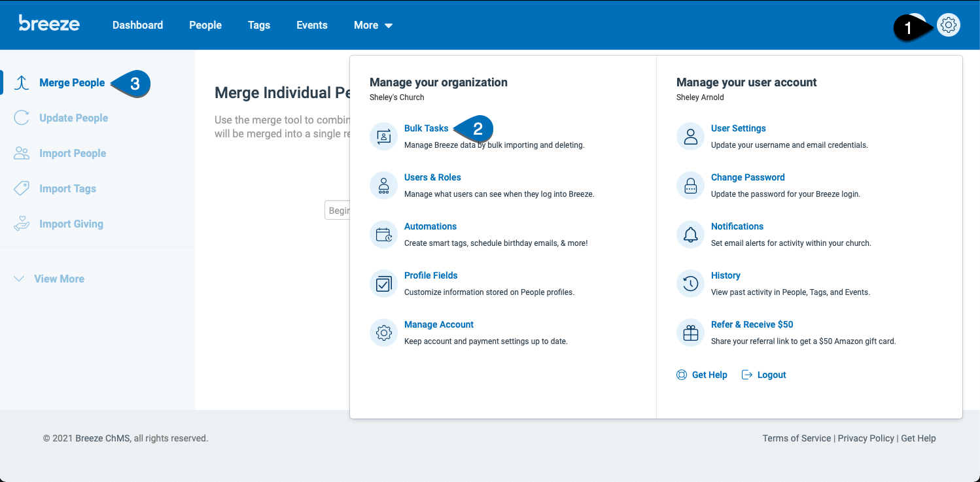Click the User Settings person icon
The image size is (980, 482).
tap(691, 136)
